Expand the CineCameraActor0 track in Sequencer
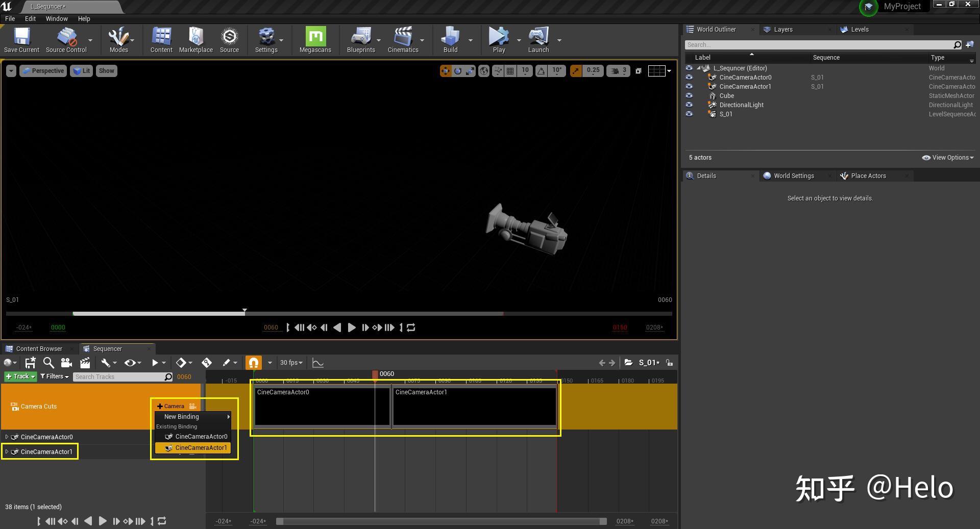The width and height of the screenshot is (980, 529). [8, 437]
